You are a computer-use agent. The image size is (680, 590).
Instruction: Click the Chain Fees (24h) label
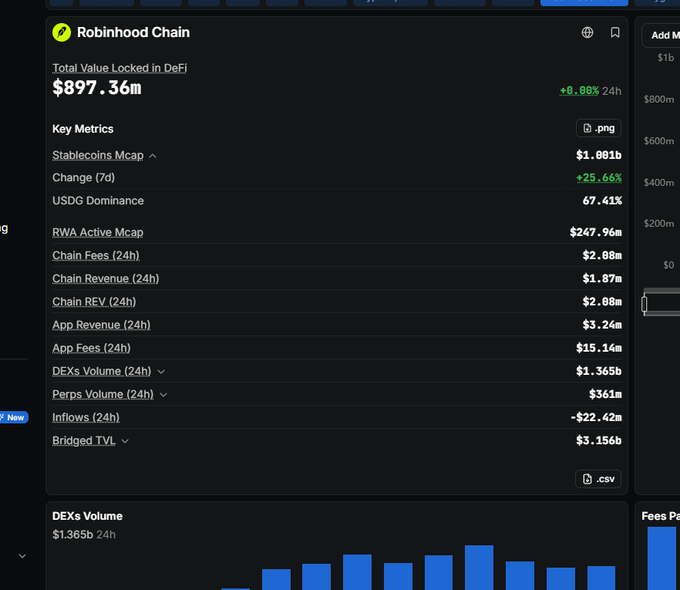tap(96, 256)
